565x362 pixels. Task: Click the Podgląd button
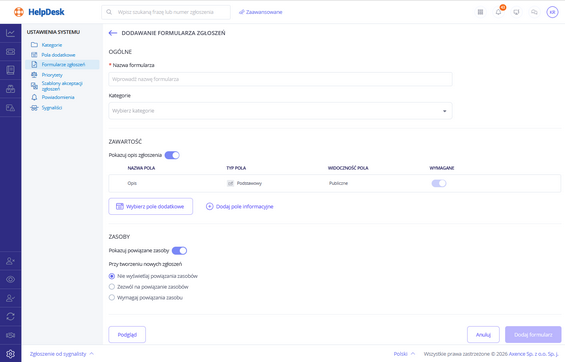[127, 335]
